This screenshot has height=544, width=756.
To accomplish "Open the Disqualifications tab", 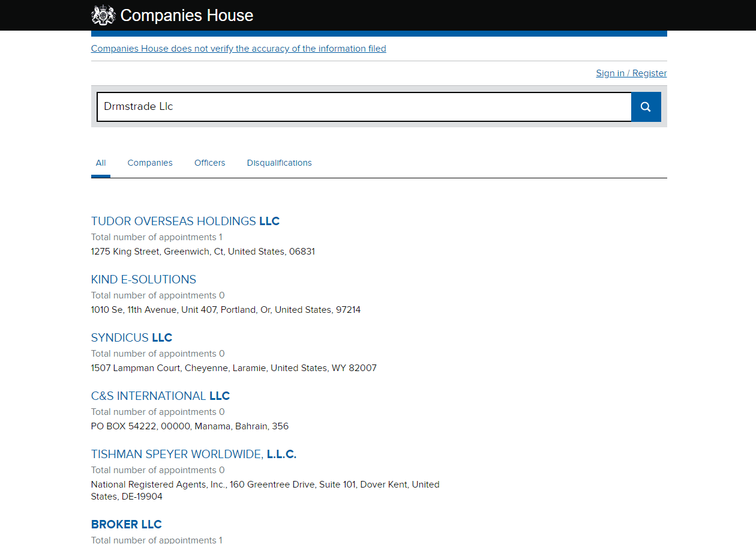I will (279, 163).
